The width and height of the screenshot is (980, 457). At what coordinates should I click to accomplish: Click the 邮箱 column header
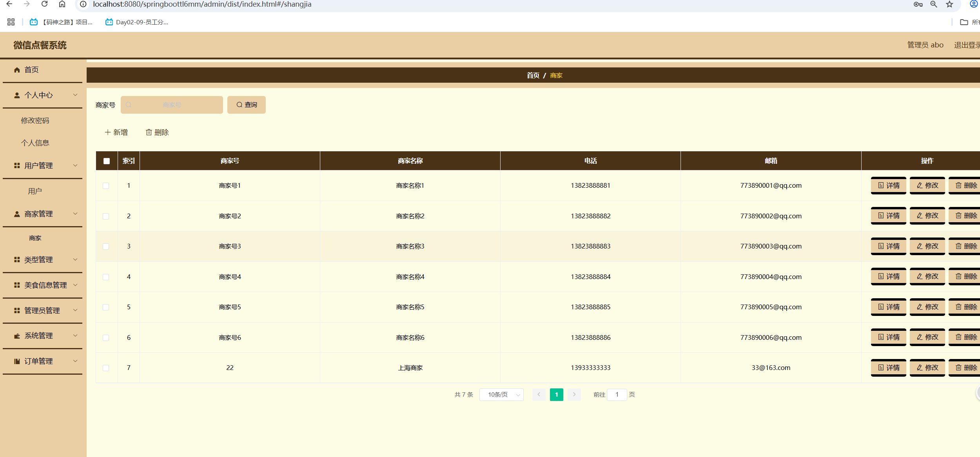771,161
